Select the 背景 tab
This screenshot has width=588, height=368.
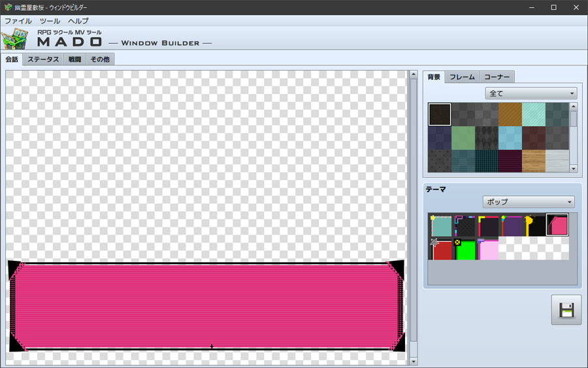click(434, 77)
